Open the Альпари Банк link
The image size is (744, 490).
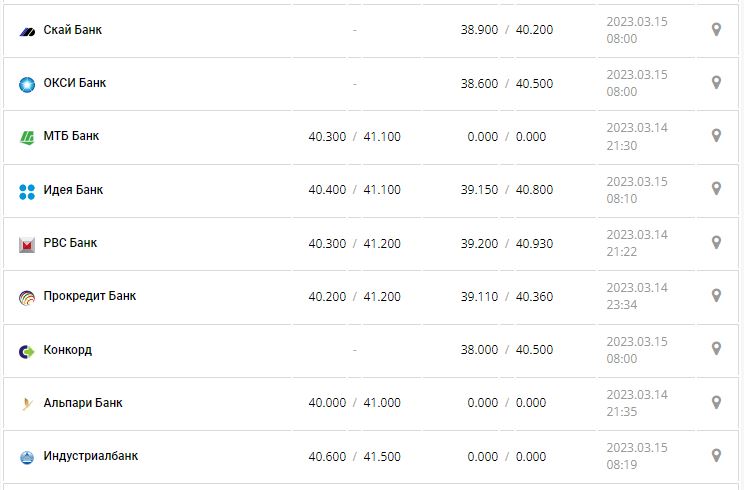coord(83,403)
